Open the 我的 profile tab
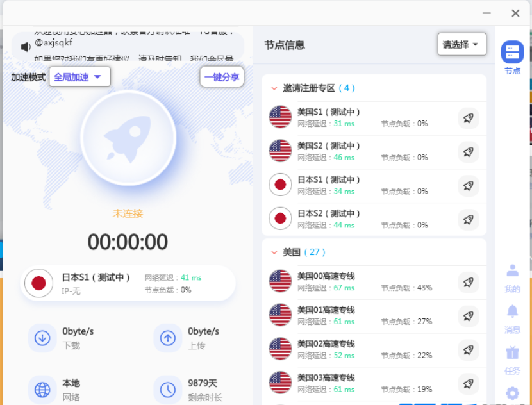The image size is (532, 405). tap(512, 277)
